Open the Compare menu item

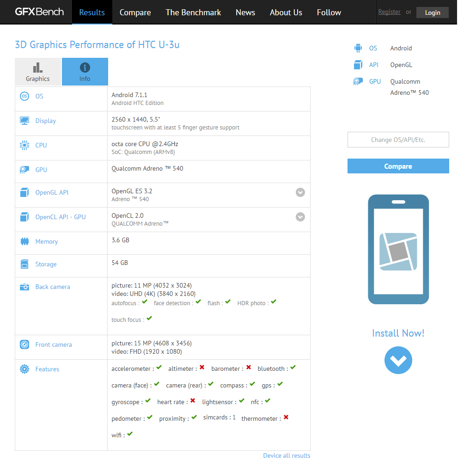coord(135,12)
